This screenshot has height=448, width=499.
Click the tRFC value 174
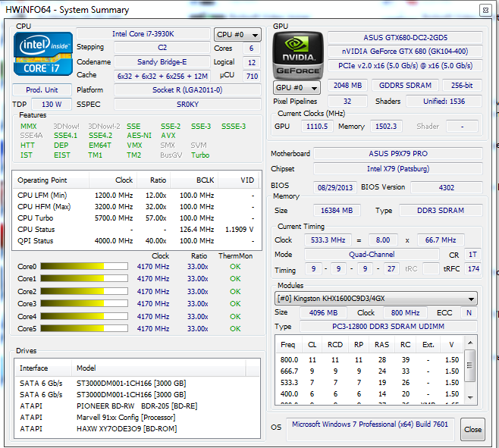click(473, 269)
